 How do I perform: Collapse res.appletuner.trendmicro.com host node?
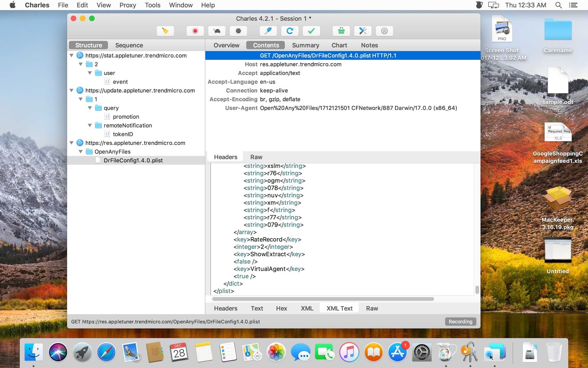coord(71,143)
